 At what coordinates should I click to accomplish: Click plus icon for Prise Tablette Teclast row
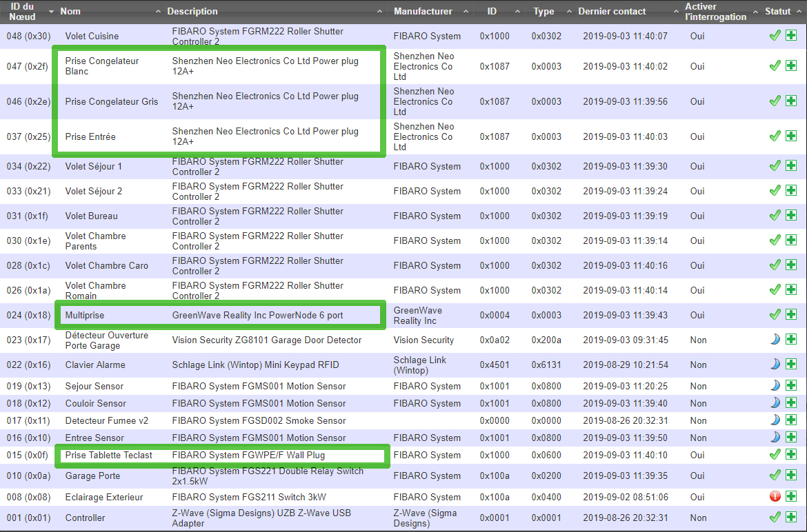(790, 455)
